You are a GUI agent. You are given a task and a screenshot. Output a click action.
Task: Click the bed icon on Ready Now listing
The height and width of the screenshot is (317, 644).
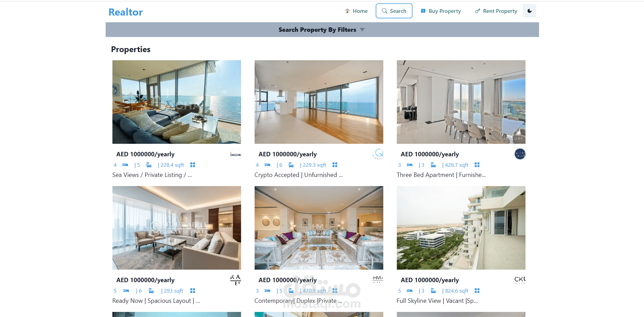[x=126, y=291]
